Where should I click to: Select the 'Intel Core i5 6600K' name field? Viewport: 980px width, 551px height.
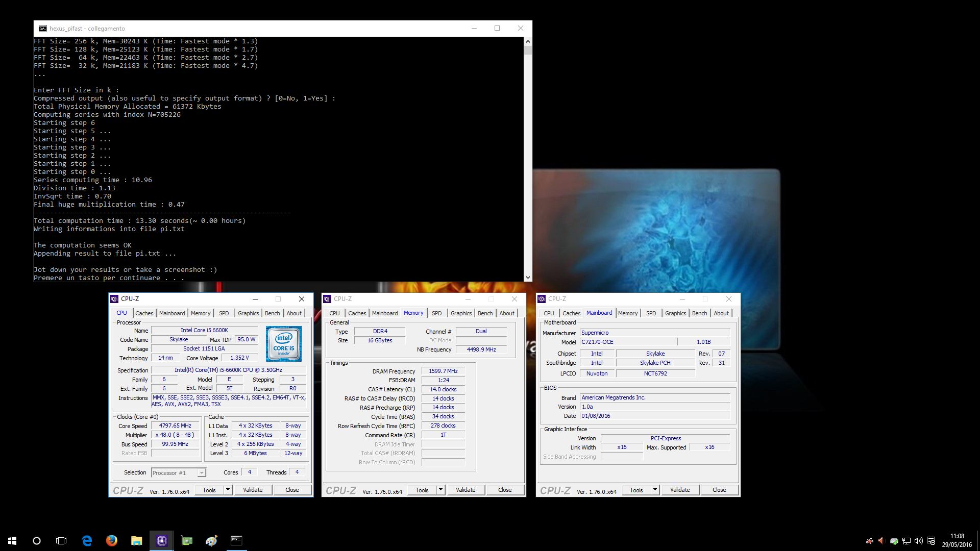[x=204, y=330]
